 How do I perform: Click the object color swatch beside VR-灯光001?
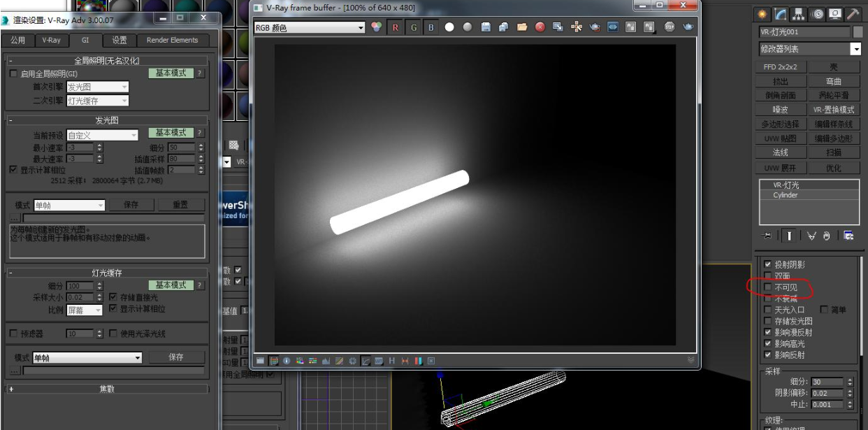(858, 32)
